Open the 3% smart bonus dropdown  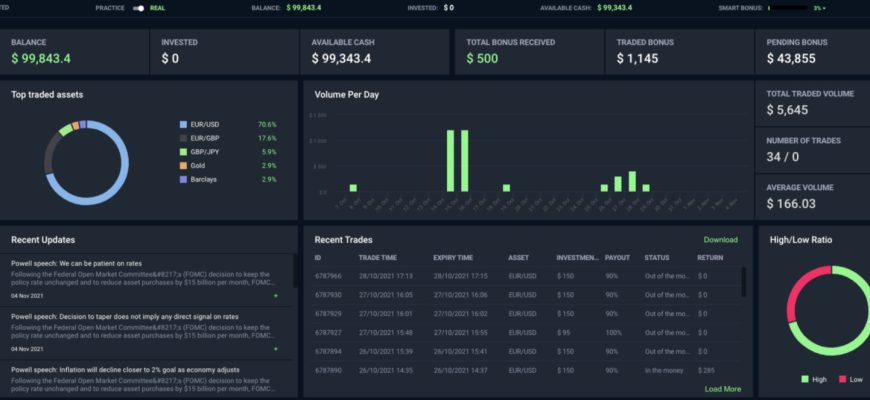820,8
